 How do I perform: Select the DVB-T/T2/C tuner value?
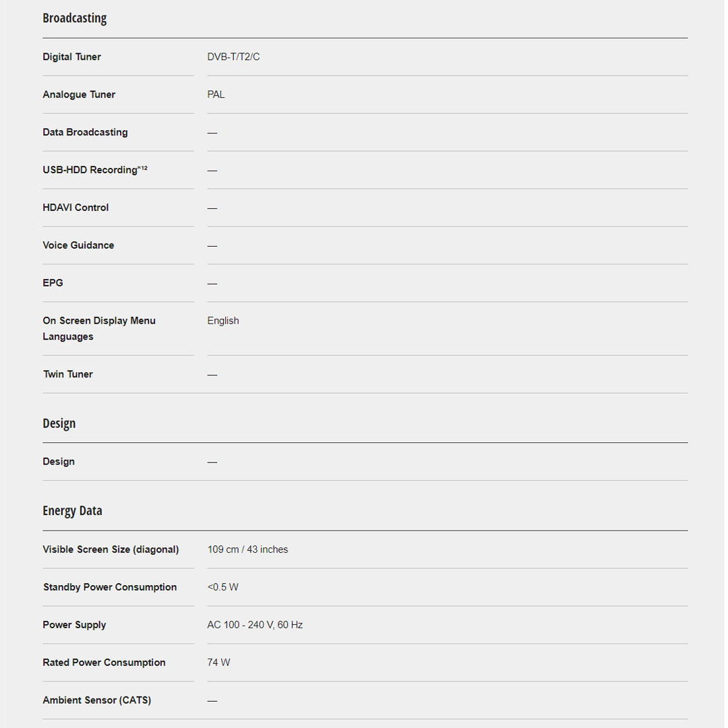pos(233,57)
